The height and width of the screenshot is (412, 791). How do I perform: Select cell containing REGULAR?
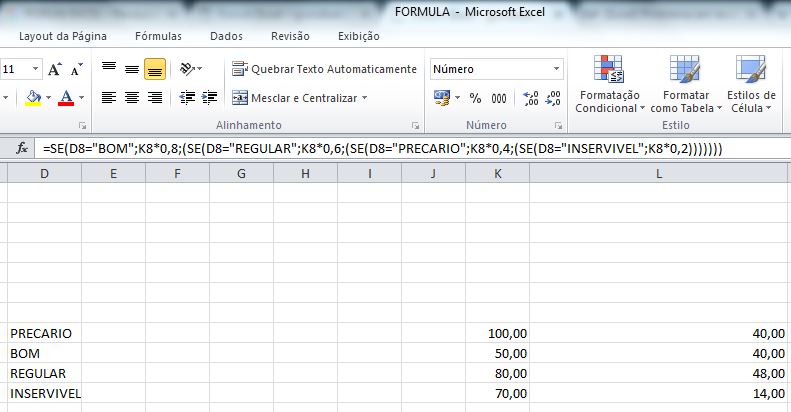tap(44, 374)
